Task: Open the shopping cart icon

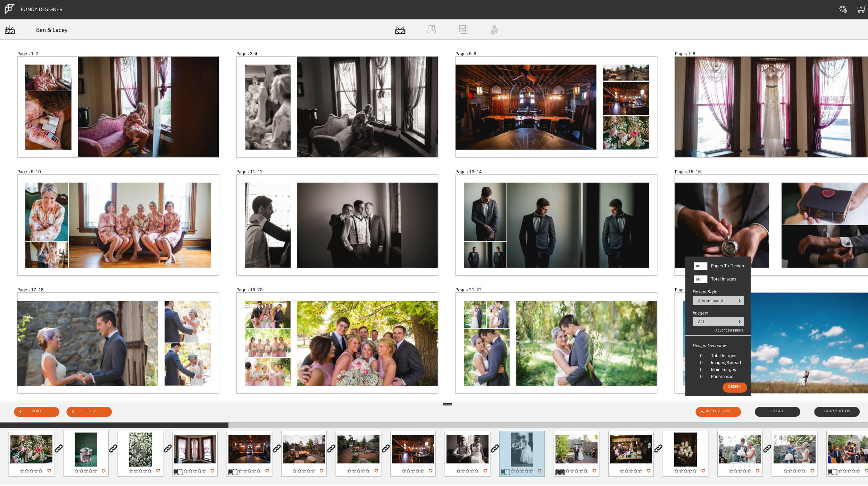Action: click(x=861, y=9)
